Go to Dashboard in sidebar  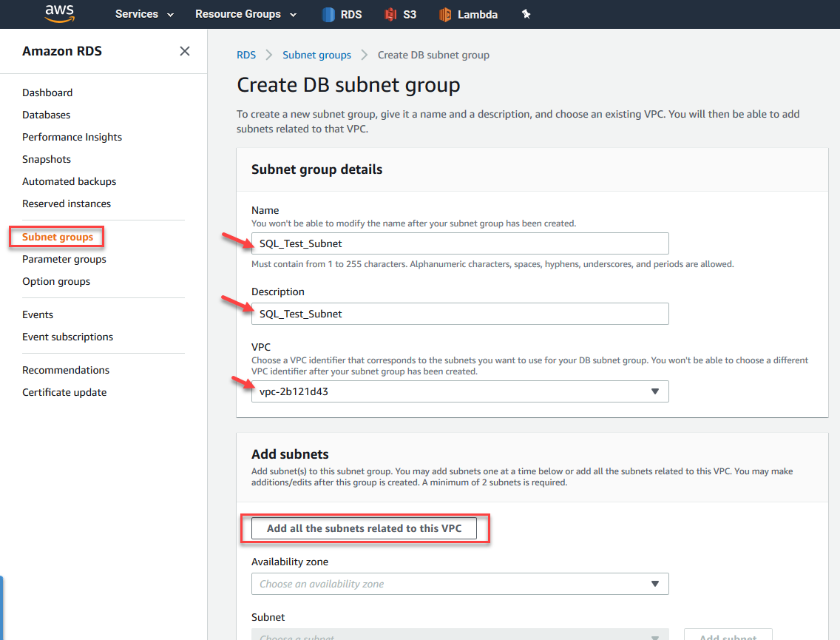pos(47,92)
